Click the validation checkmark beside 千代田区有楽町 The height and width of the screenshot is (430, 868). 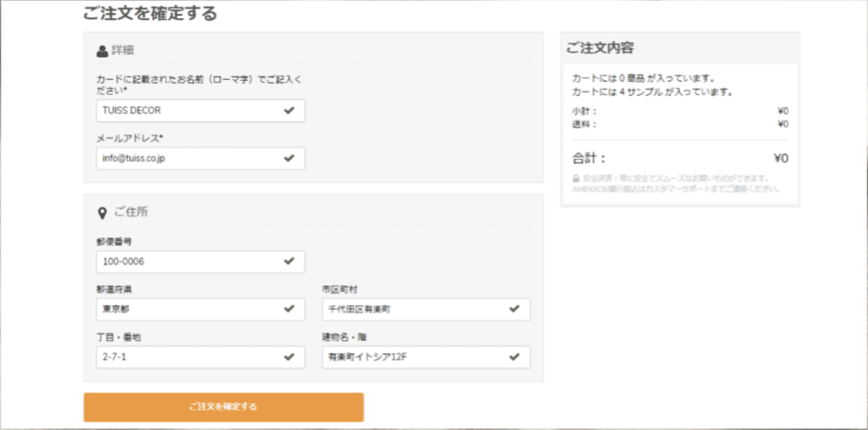point(515,309)
